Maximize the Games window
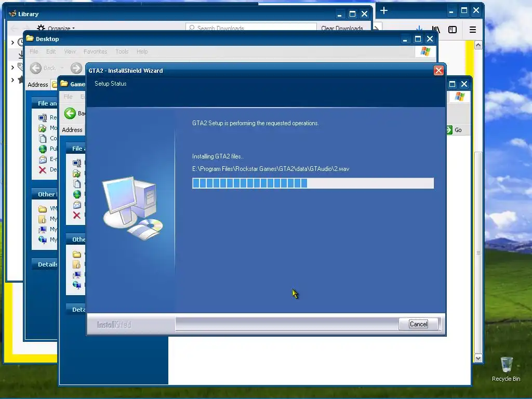 coord(452,84)
